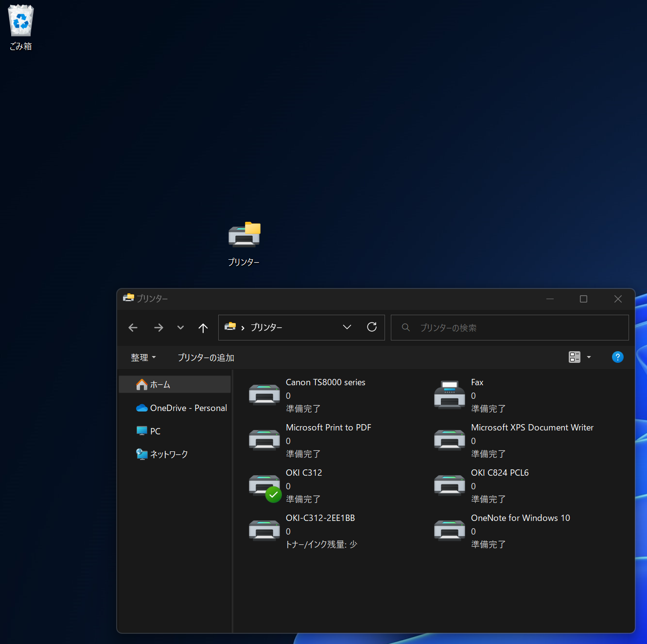Refresh the printer list
Viewport: 647px width, 644px height.
pyautogui.click(x=372, y=327)
